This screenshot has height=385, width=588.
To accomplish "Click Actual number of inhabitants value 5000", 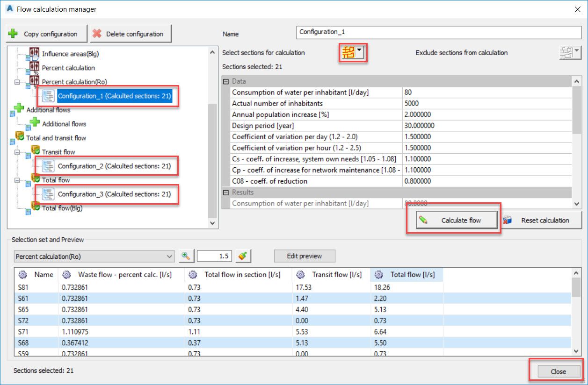I will tap(486, 103).
